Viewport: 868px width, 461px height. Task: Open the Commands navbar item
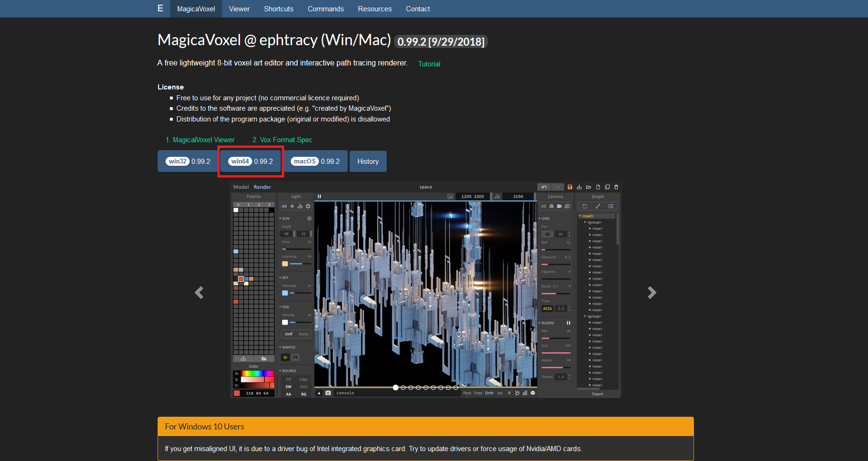coord(326,8)
